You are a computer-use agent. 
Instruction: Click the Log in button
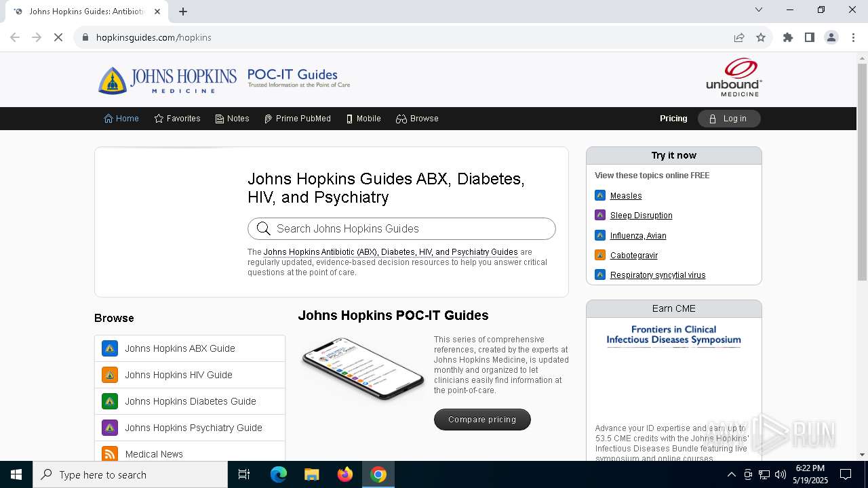729,119
